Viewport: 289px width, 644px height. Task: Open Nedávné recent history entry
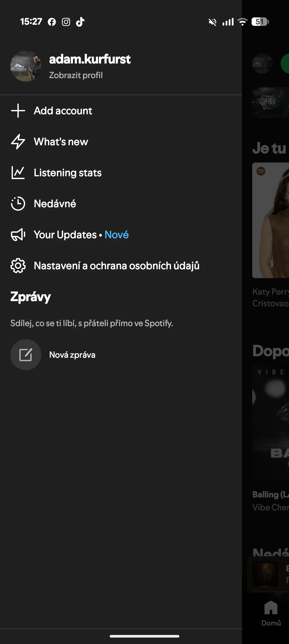tap(55, 204)
